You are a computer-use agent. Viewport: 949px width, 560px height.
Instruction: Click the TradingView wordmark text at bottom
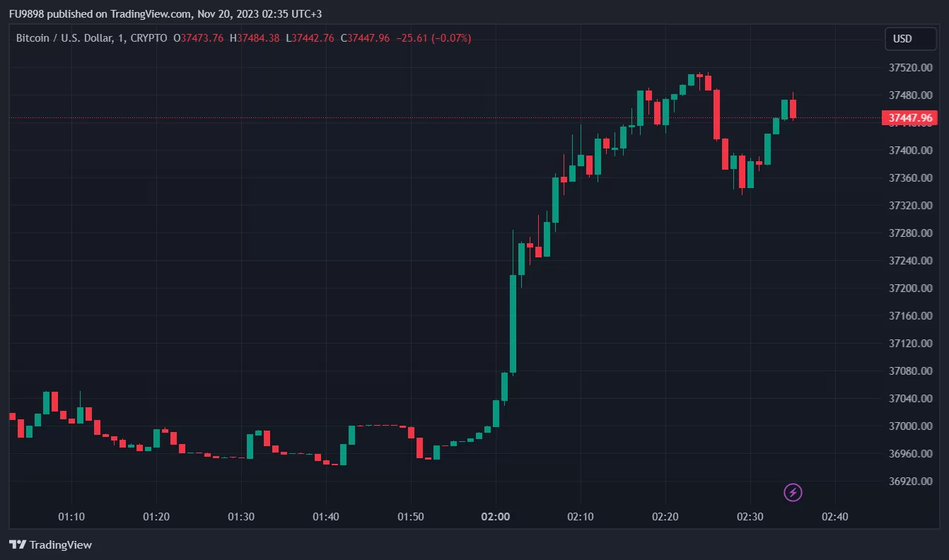[x=61, y=545]
